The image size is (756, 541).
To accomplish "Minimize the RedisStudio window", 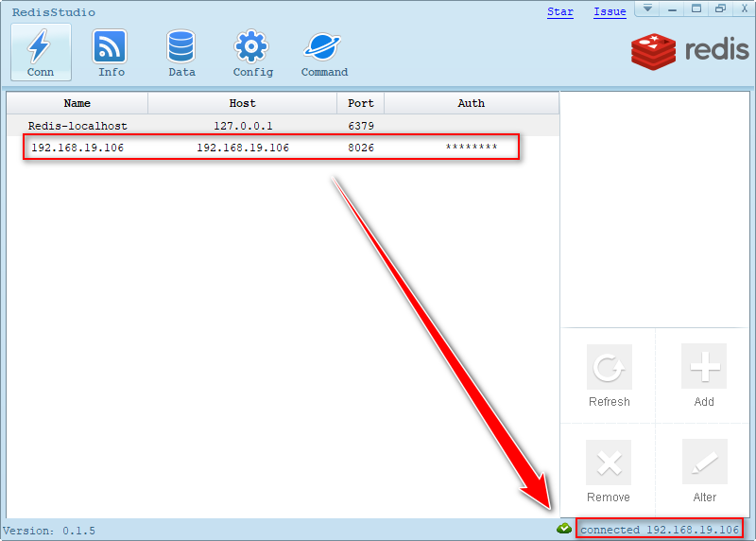I will [672, 9].
